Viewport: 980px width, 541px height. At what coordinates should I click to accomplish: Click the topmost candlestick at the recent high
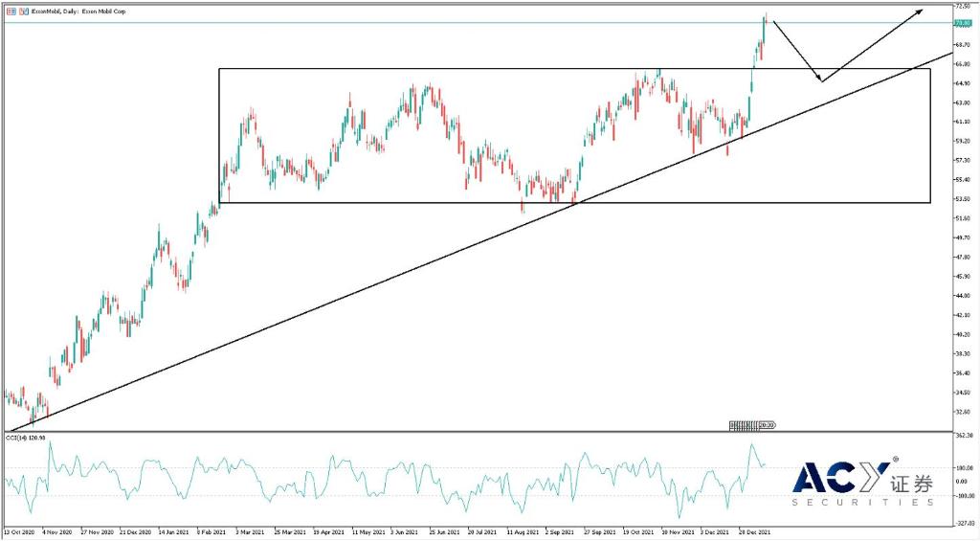(x=766, y=19)
